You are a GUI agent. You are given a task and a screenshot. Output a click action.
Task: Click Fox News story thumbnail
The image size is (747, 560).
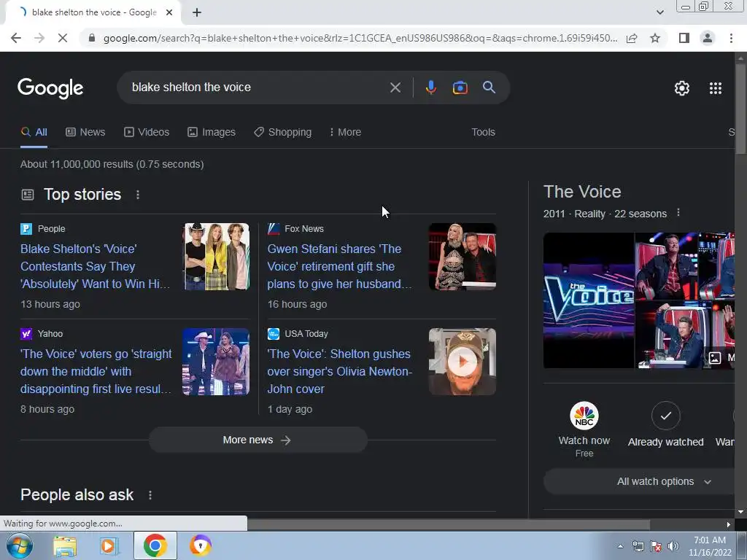tap(462, 257)
